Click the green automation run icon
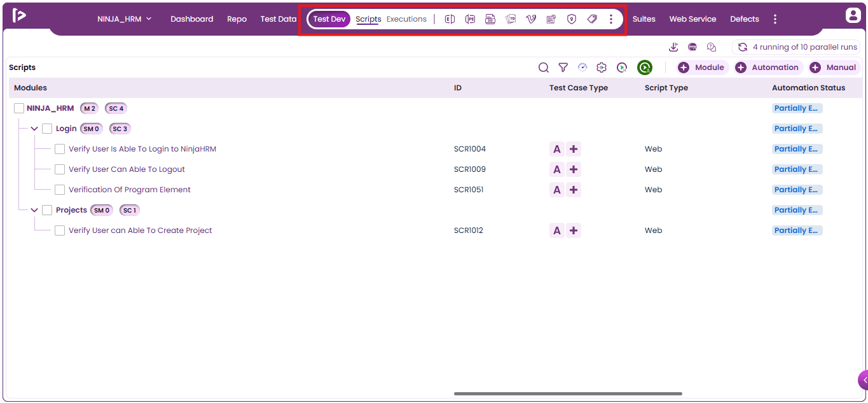Image resolution: width=868 pixels, height=403 pixels. 645,67
